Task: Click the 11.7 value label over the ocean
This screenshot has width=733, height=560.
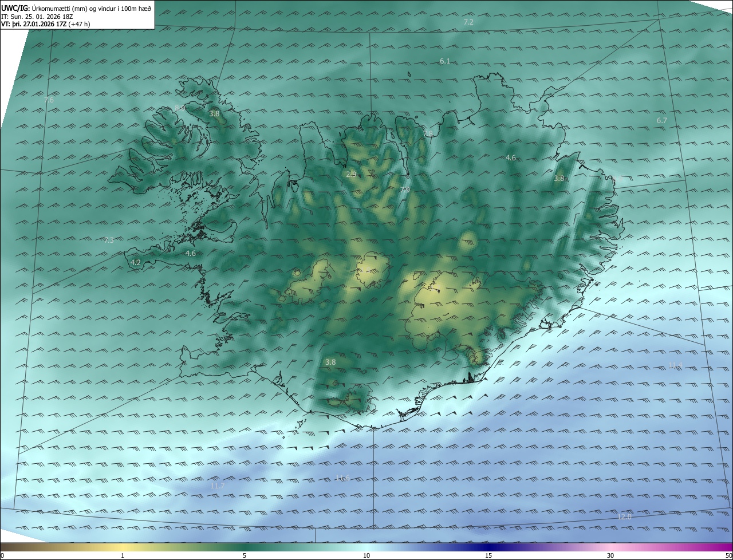Action: (218, 486)
